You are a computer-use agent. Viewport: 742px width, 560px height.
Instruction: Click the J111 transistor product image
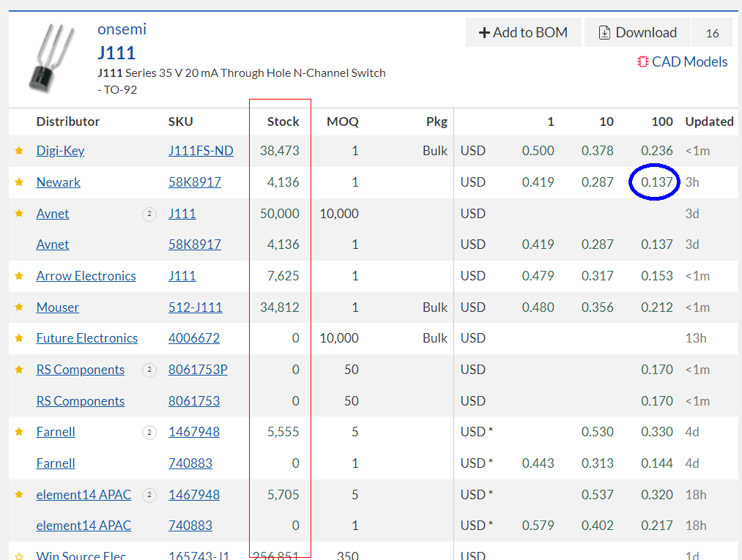tap(52, 58)
